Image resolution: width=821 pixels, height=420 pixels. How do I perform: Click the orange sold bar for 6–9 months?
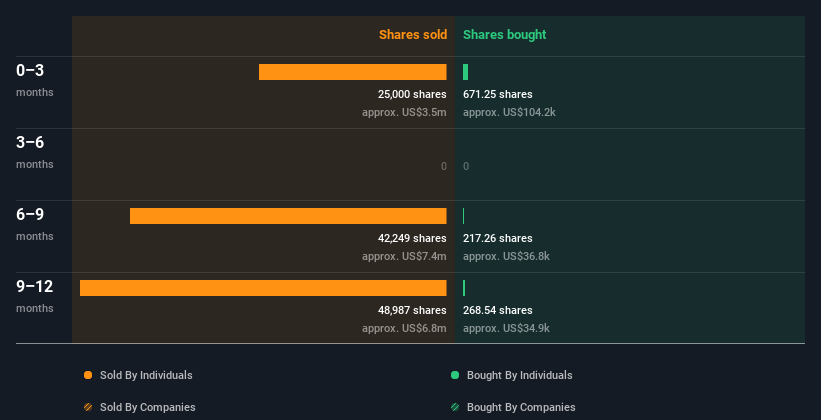[x=288, y=216]
